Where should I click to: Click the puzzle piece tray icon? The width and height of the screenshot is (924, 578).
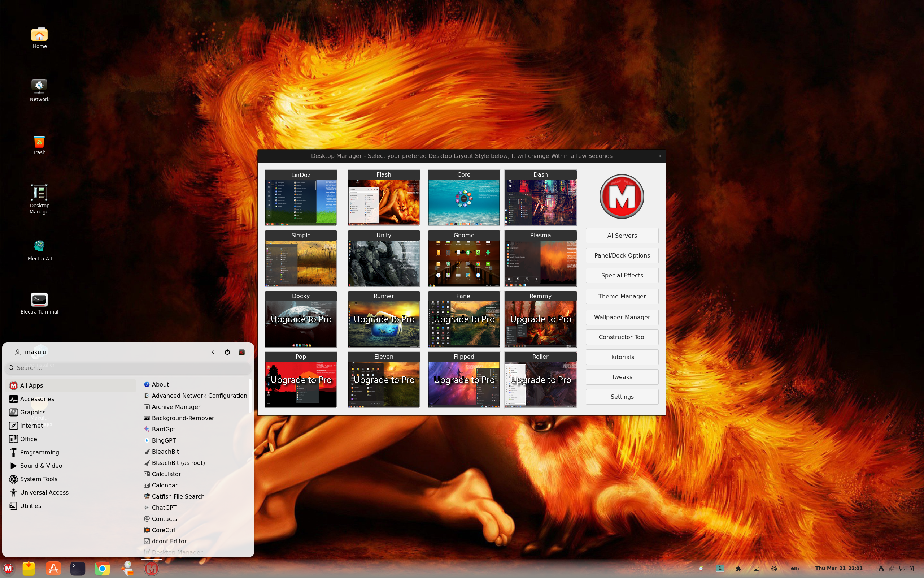[738, 569]
